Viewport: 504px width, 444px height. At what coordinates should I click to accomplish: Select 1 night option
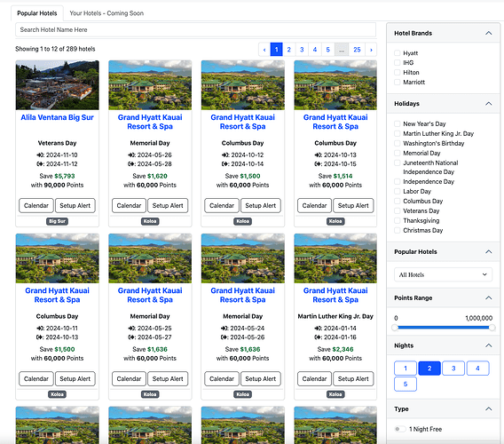tap(406, 368)
